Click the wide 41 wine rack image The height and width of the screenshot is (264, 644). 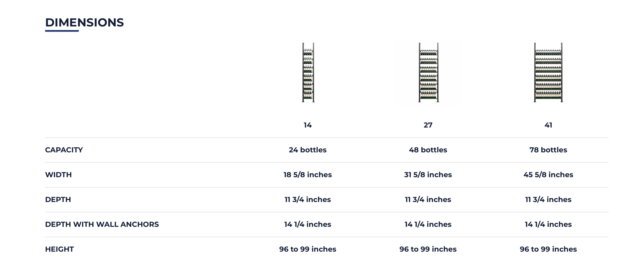coord(548,72)
